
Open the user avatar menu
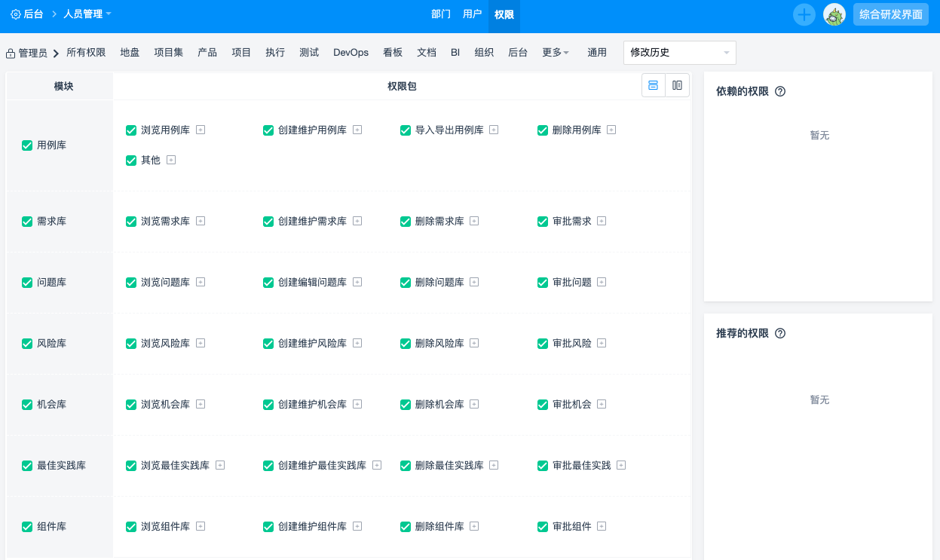pos(834,14)
